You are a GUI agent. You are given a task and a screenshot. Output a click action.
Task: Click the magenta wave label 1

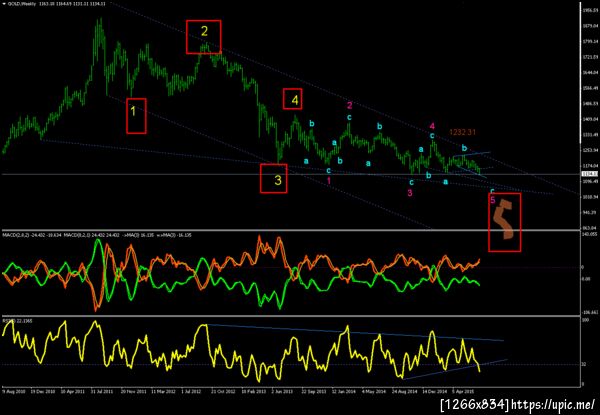[329, 181]
